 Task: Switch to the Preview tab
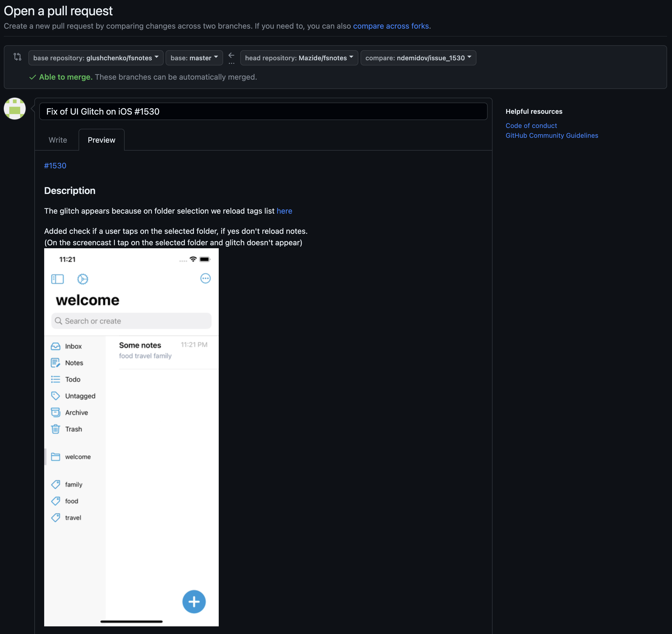101,139
